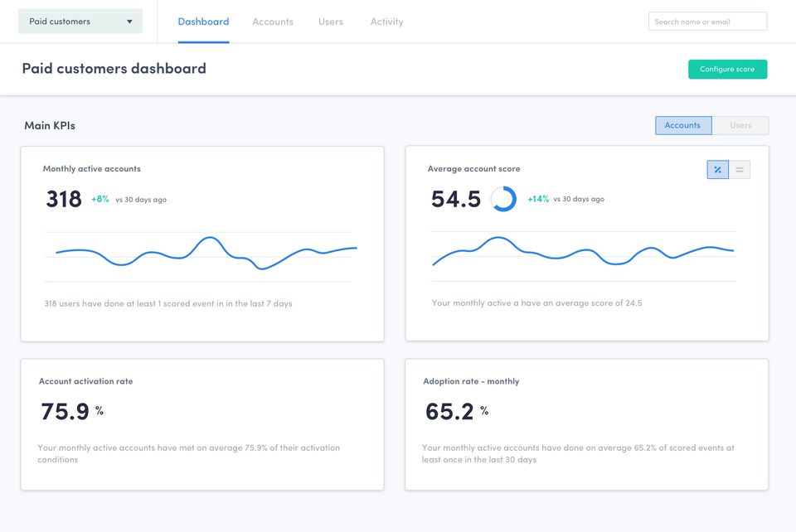
Task: Switch to the Dashboard tab
Action: (203, 22)
